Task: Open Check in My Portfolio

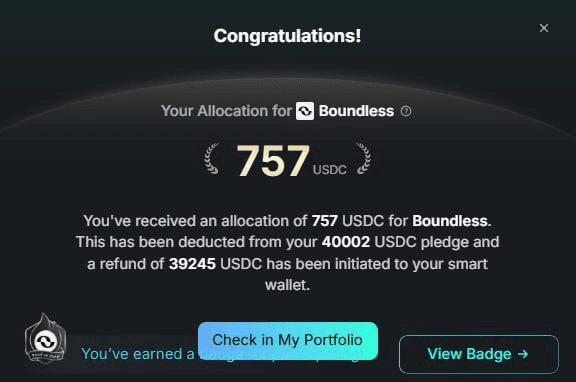Action: tap(288, 340)
